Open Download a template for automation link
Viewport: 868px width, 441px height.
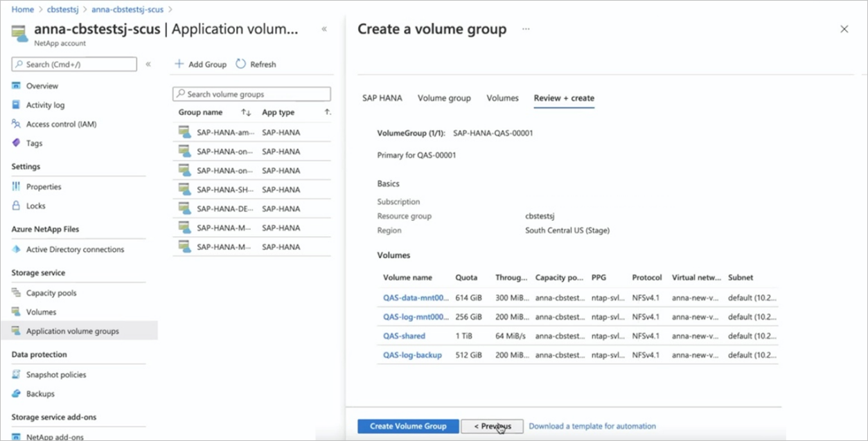click(592, 426)
